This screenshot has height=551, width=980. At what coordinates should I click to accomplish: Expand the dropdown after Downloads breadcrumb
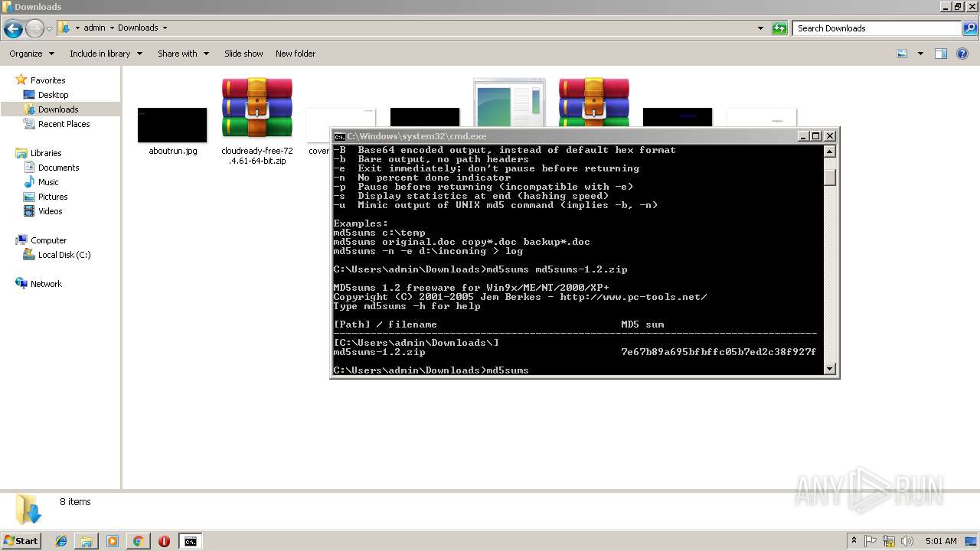pos(165,28)
